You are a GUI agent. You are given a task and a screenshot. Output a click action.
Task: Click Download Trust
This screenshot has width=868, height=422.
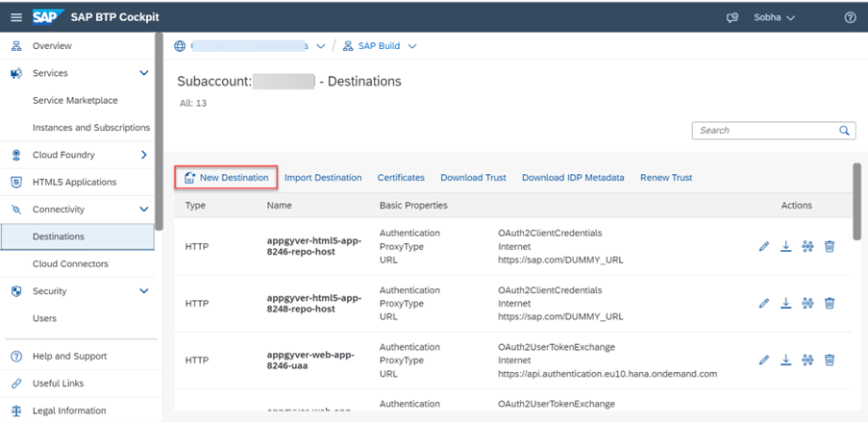pyautogui.click(x=473, y=178)
